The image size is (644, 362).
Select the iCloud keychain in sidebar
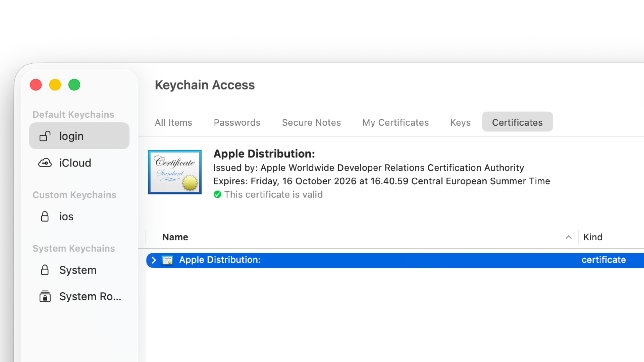pyautogui.click(x=75, y=163)
